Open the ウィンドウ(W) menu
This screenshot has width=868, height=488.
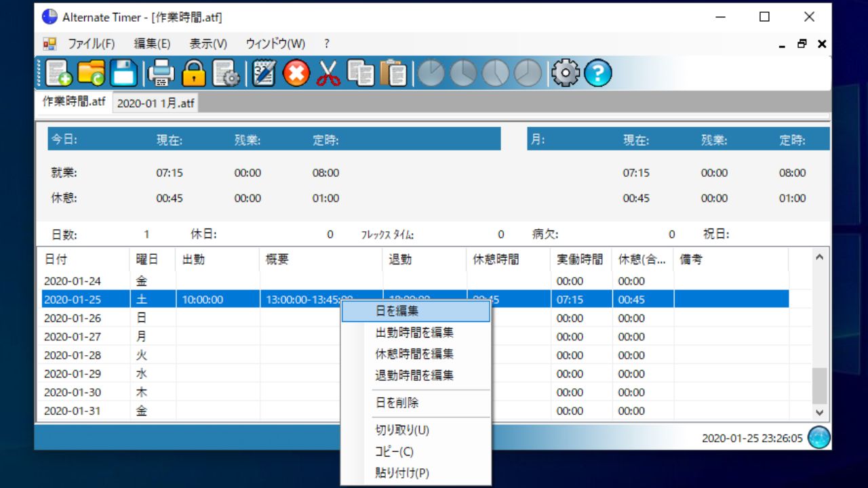(x=275, y=44)
